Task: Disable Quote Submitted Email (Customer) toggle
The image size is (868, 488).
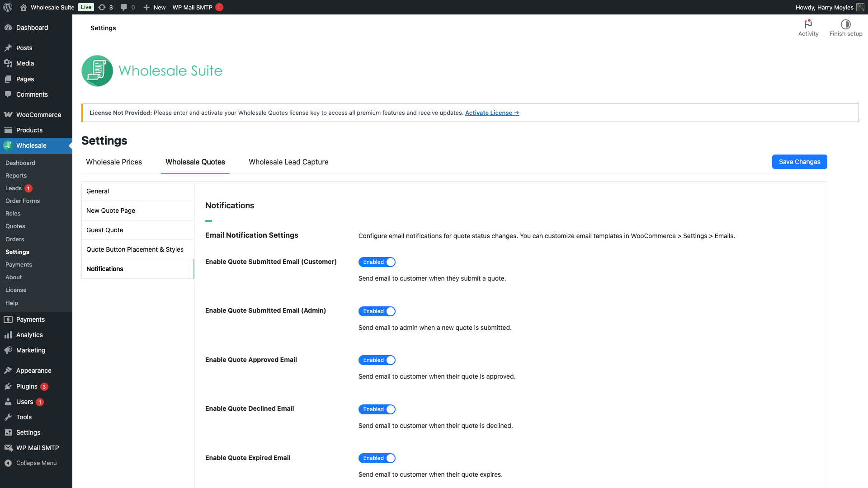Action: click(377, 262)
